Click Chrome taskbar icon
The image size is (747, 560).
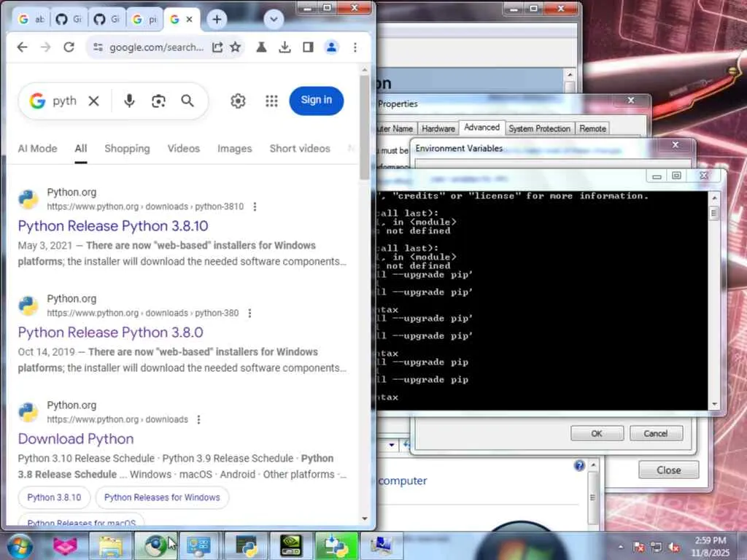tap(155, 546)
